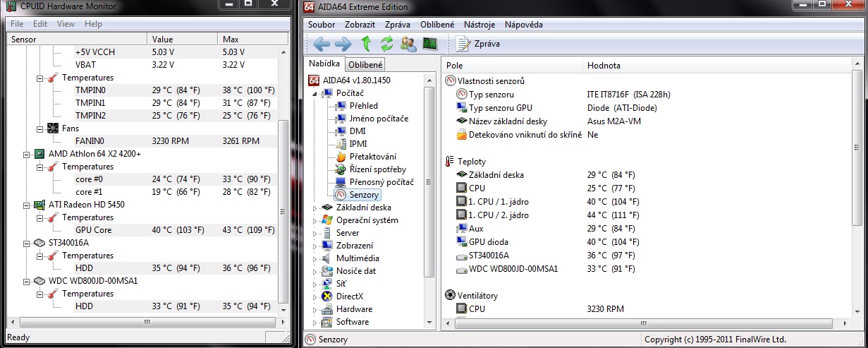Image resolution: width=868 pixels, height=348 pixels.
Task: Click the monitor graph toolbar icon
Action: [429, 44]
